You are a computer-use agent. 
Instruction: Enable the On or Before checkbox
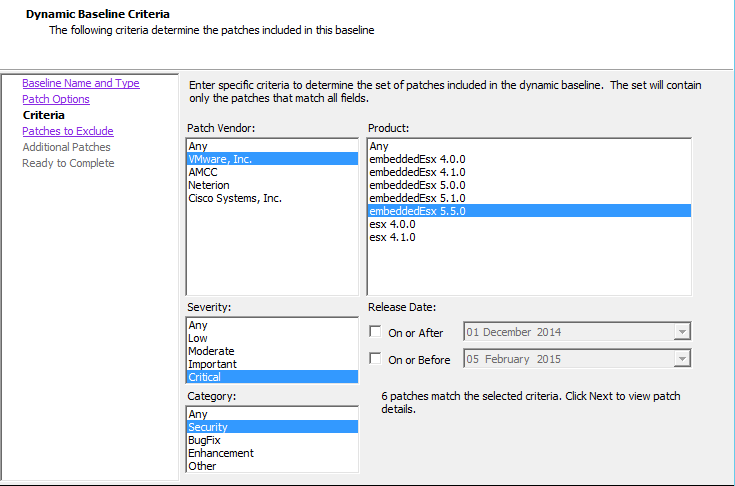[375, 359]
